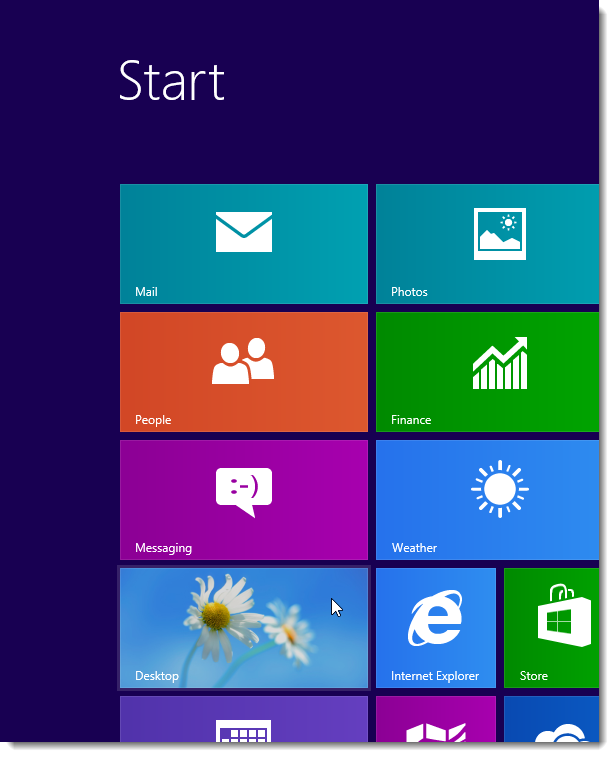The height and width of the screenshot is (757, 614).
Task: Launch the Messaging smiley tile
Action: click(x=243, y=499)
